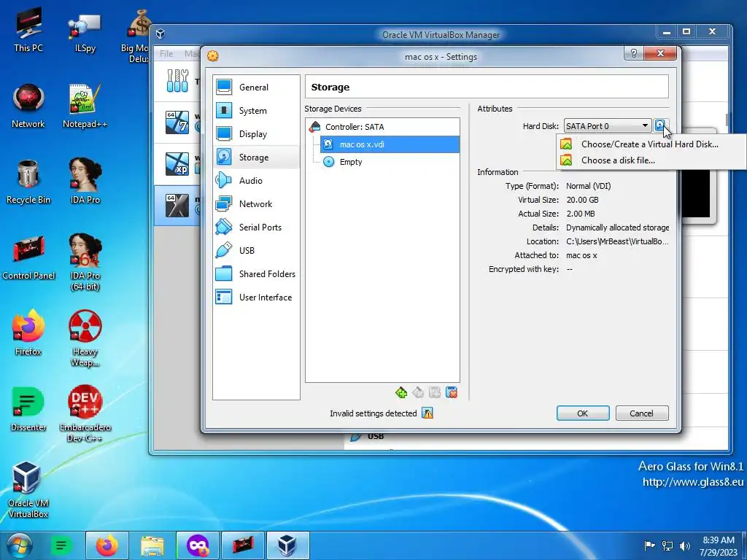Open the settings dialog help button

click(x=634, y=52)
